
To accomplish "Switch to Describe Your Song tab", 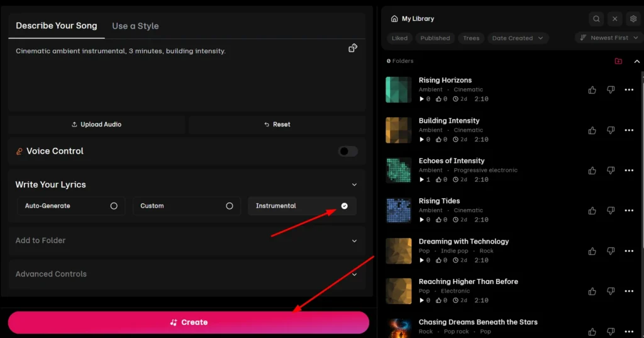I will tap(56, 26).
